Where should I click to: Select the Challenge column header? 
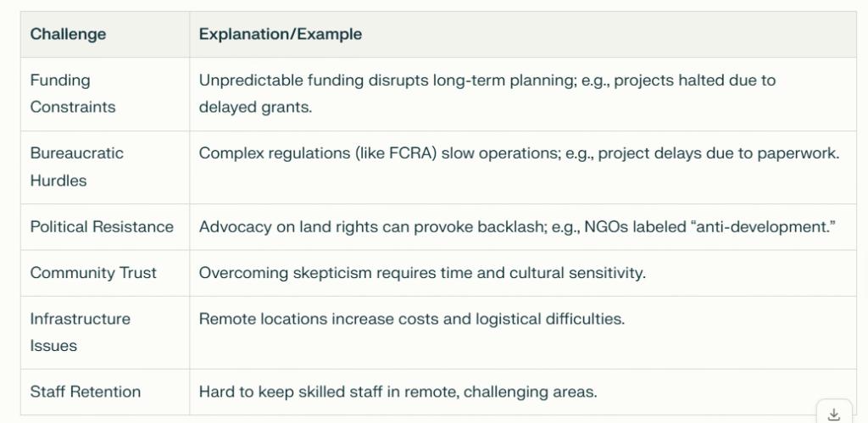(x=68, y=34)
